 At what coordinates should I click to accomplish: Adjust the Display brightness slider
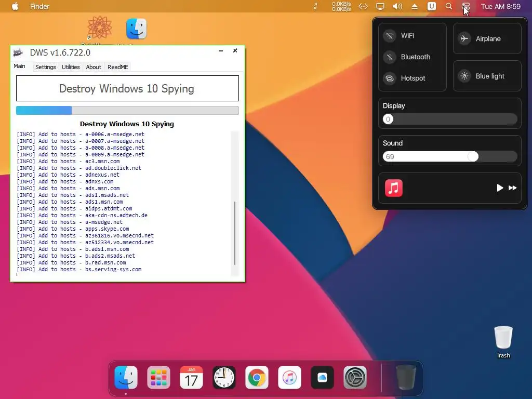tap(450, 119)
